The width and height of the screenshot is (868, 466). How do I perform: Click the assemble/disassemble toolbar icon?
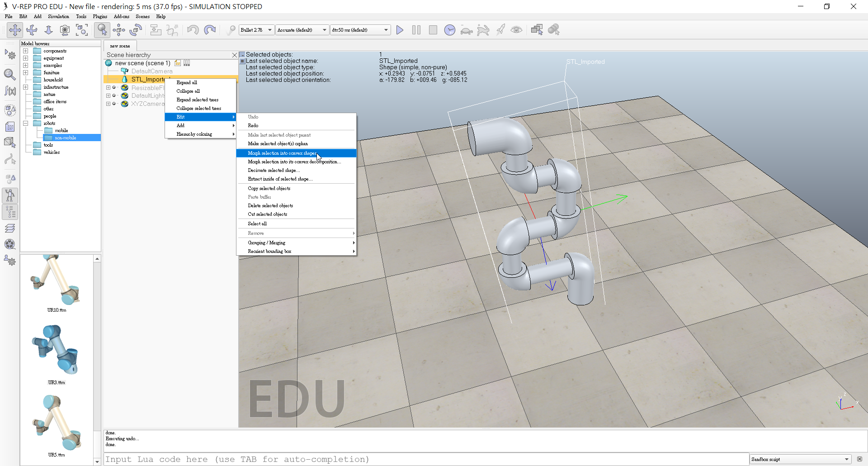click(156, 30)
